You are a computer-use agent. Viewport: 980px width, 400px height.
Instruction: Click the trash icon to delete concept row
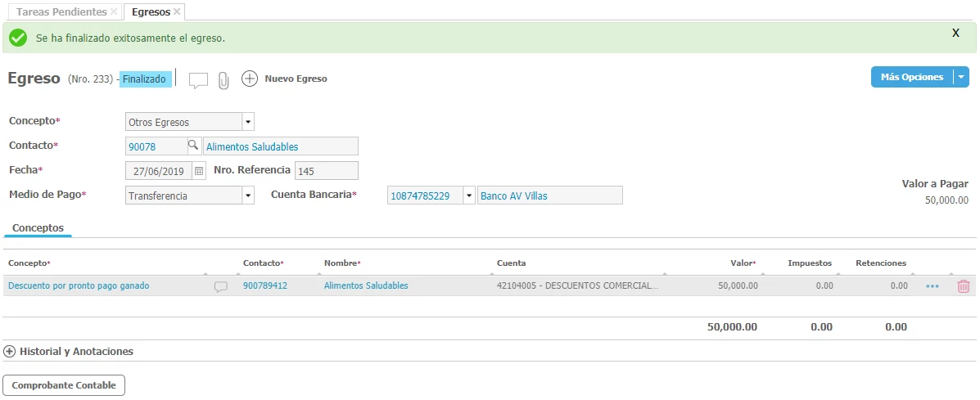[963, 286]
